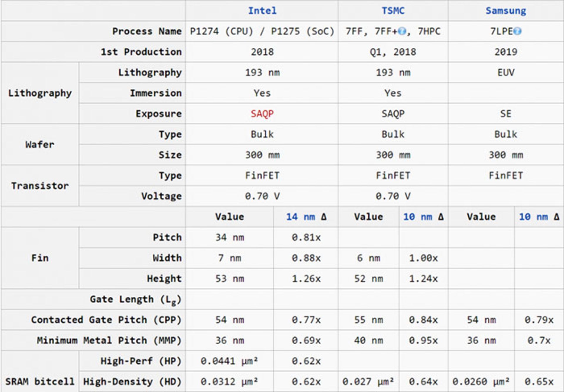Click the 'EUV' lithography cell for Samsung
Image resolution: width=564 pixels, height=392 pixels.
tap(506, 72)
